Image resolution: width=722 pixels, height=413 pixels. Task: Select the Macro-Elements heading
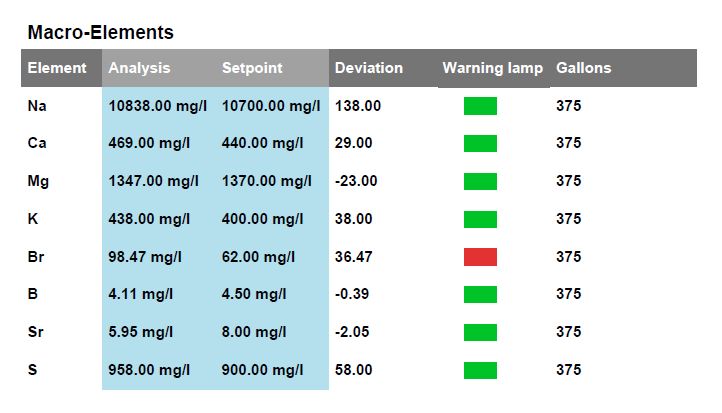[x=100, y=32]
